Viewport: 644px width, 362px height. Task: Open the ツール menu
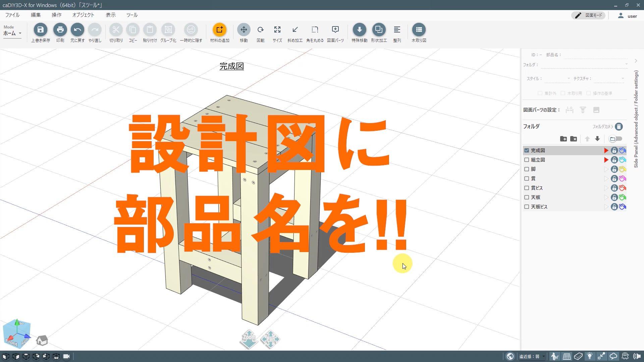(132, 15)
